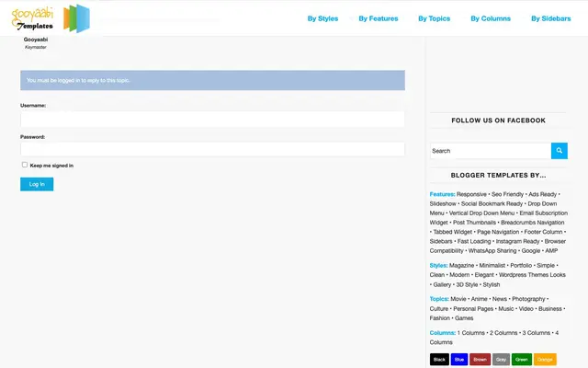Open the Personal Pages topic link
588x368 pixels.
tap(473, 309)
